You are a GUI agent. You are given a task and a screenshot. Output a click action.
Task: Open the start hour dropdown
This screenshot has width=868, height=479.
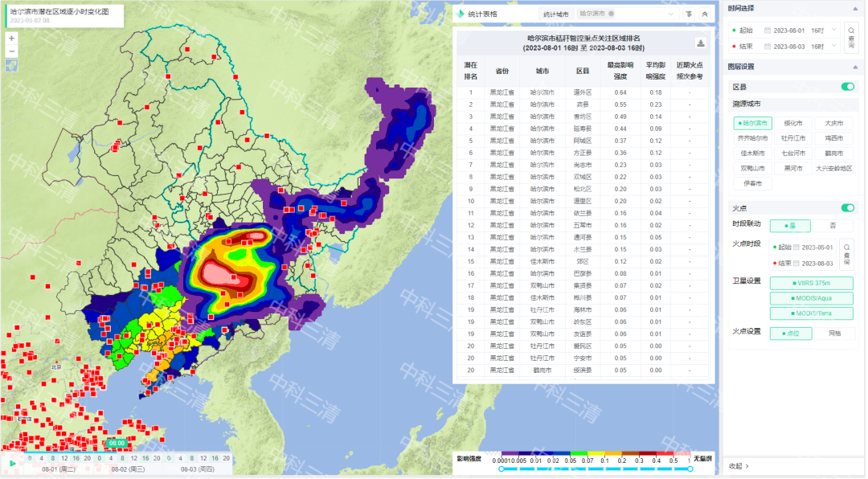(x=823, y=31)
